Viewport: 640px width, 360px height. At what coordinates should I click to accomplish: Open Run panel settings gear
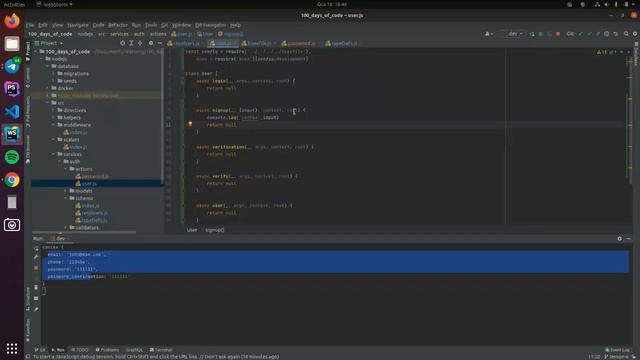click(x=620, y=239)
